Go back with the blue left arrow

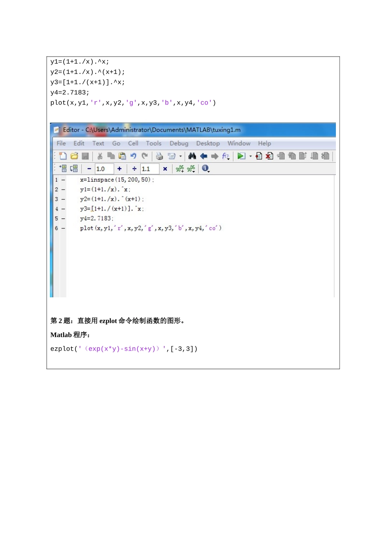[203, 156]
